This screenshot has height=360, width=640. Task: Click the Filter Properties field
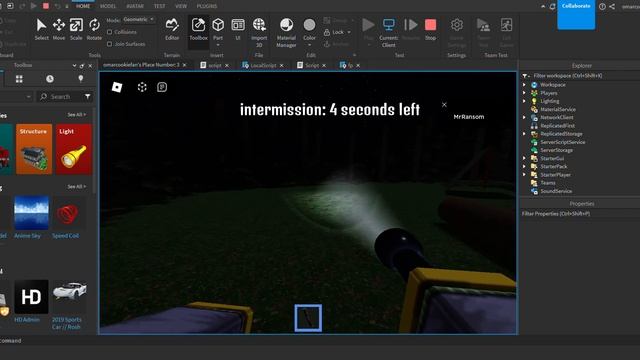[580, 213]
